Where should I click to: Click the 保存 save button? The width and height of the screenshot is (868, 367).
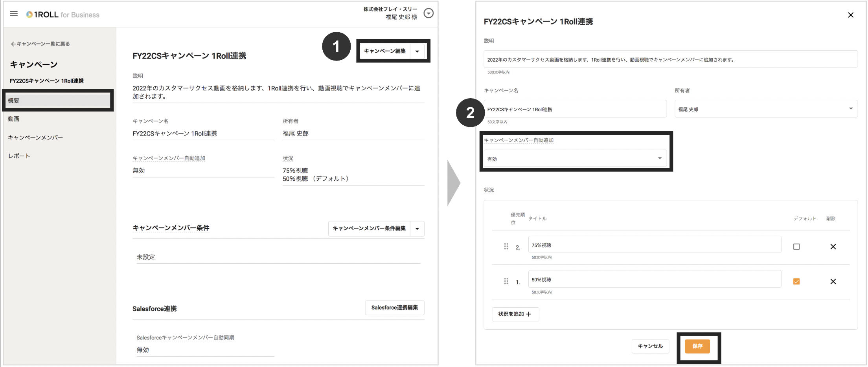[697, 346]
